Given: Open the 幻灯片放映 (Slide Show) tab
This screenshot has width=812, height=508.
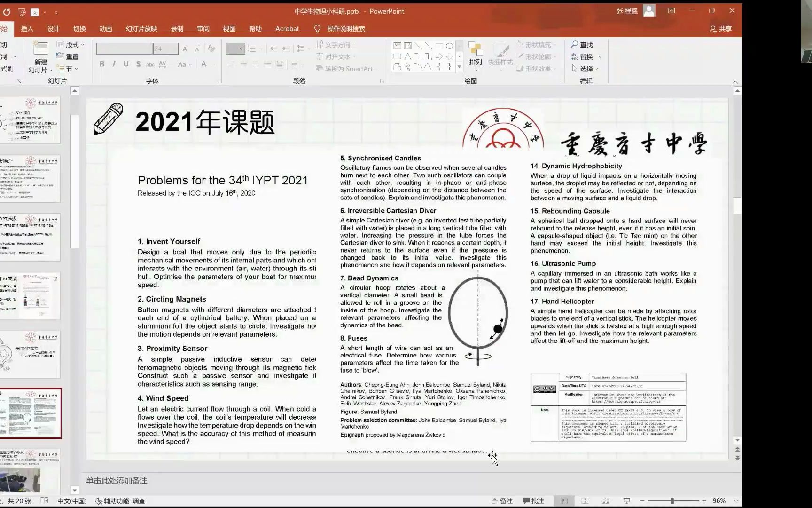Looking at the screenshot, I should 141,29.
